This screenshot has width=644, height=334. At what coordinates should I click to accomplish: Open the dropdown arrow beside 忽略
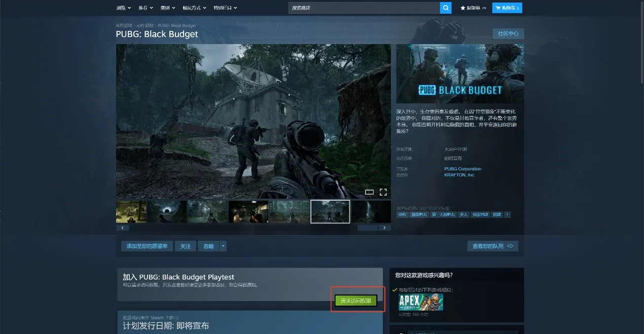pyautogui.click(x=223, y=246)
